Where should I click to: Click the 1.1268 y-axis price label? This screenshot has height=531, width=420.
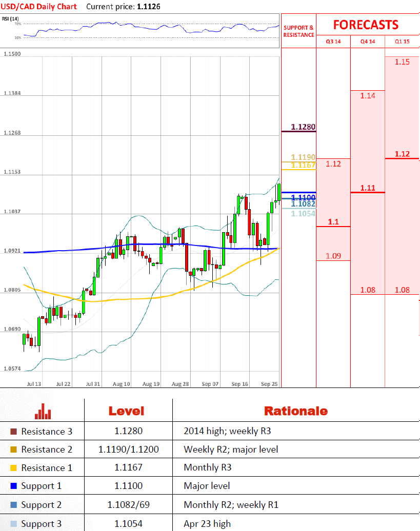click(12, 133)
